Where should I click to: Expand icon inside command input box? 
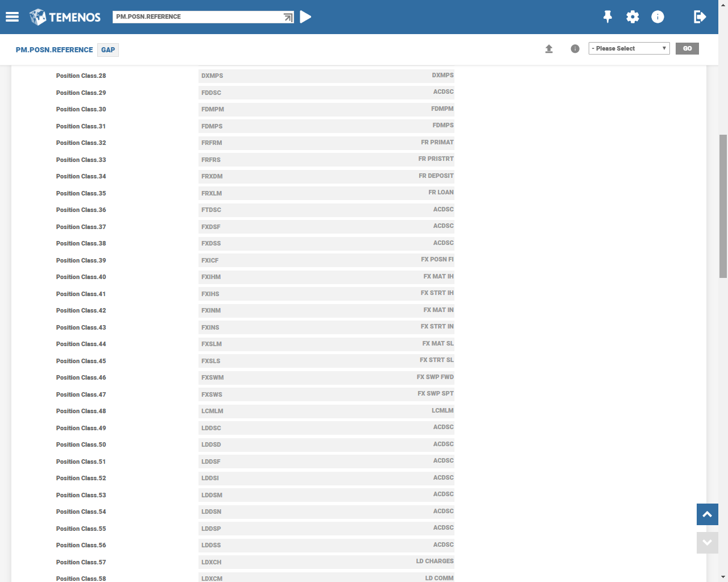coord(288,18)
